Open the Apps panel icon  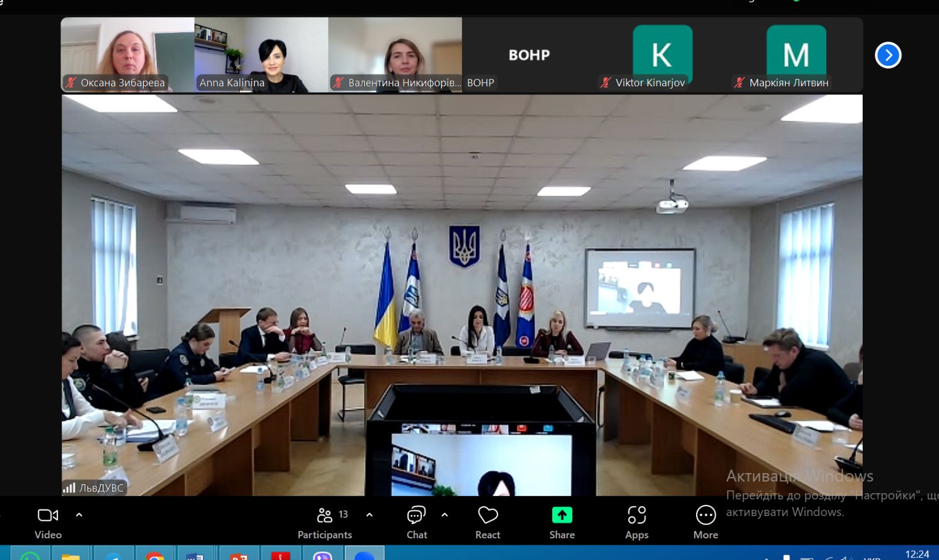[636, 515]
